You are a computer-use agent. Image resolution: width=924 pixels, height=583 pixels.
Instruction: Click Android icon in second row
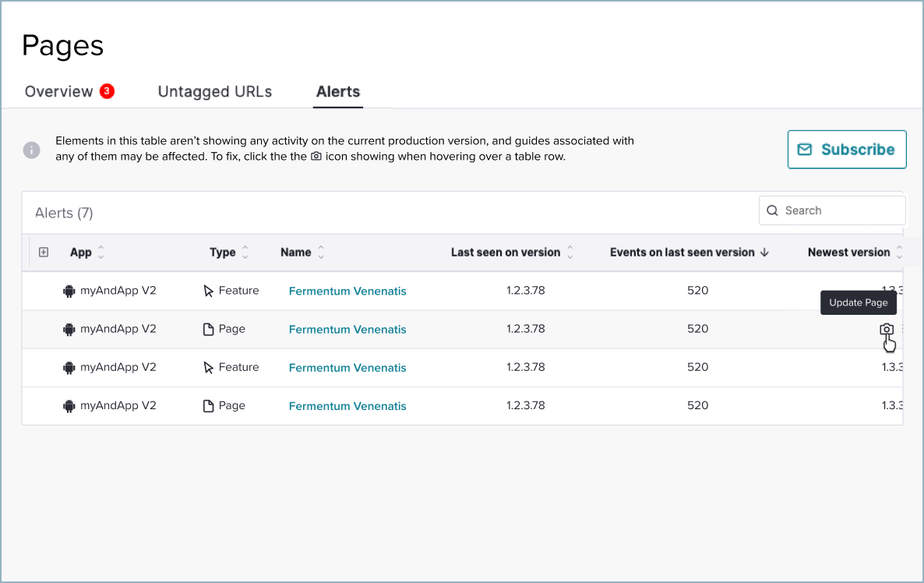(69, 330)
